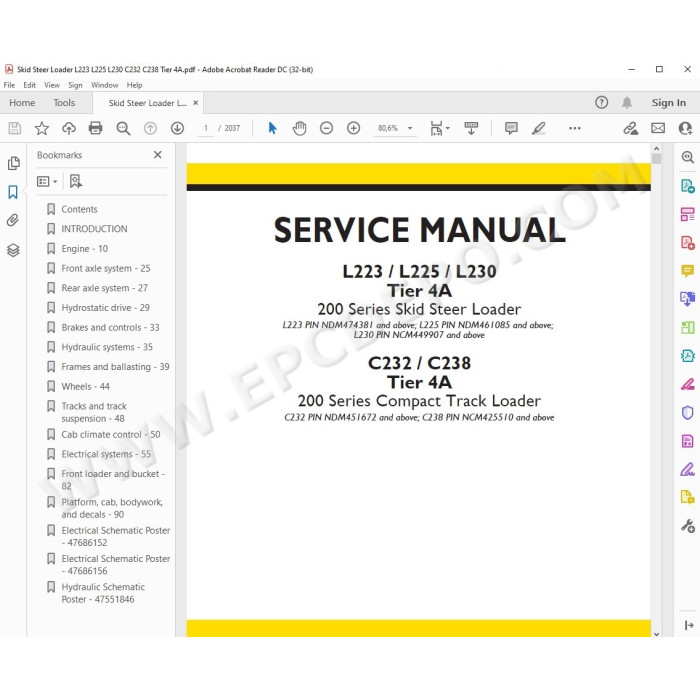The width and height of the screenshot is (700, 700).
Task: Switch to the Home tab
Action: 22,103
